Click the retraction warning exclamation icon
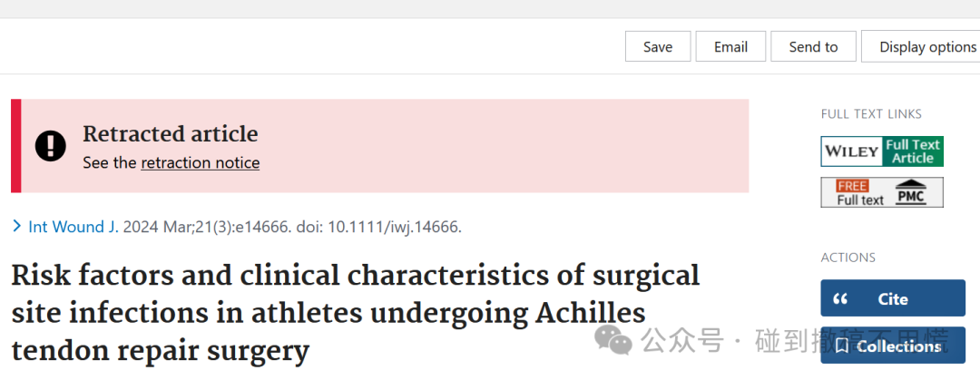 click(x=51, y=146)
